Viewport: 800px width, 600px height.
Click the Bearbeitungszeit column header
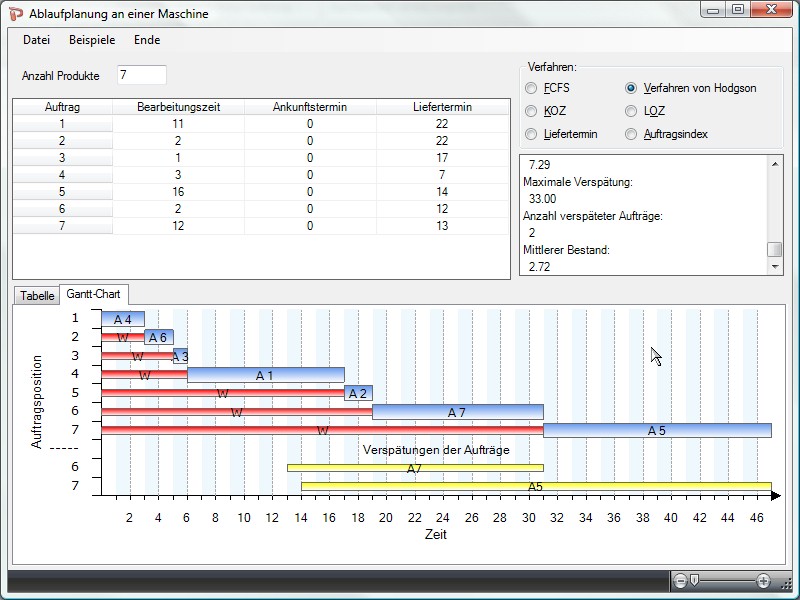tap(178, 107)
